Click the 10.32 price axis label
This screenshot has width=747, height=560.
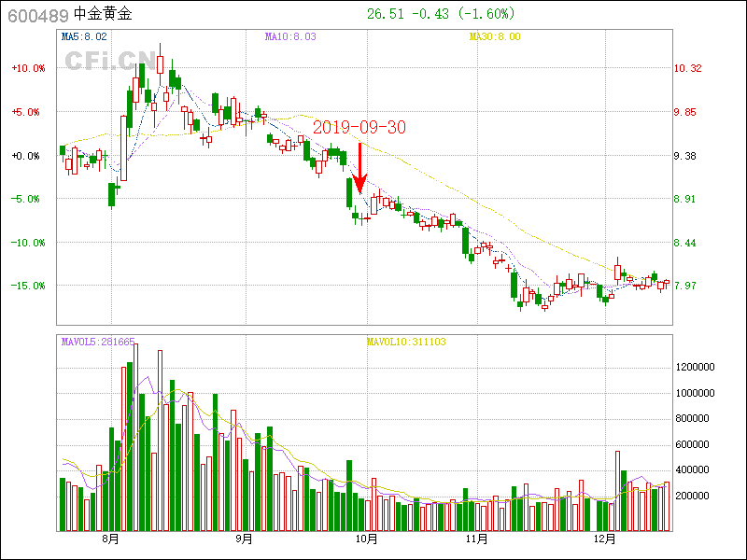pos(687,68)
